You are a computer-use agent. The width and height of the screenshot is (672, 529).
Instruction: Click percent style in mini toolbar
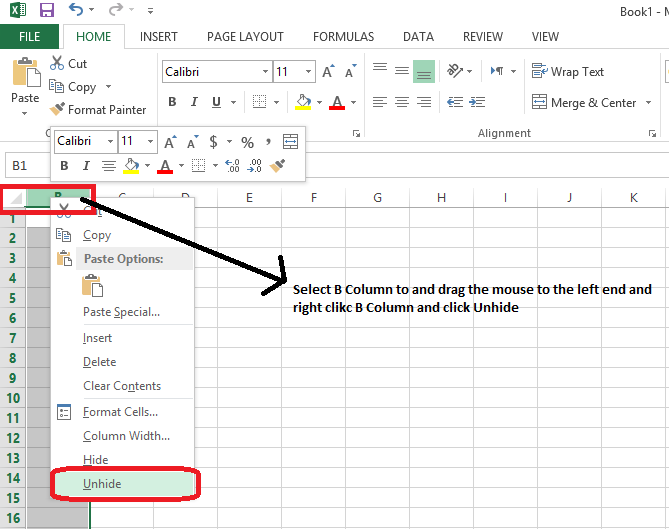point(247,142)
